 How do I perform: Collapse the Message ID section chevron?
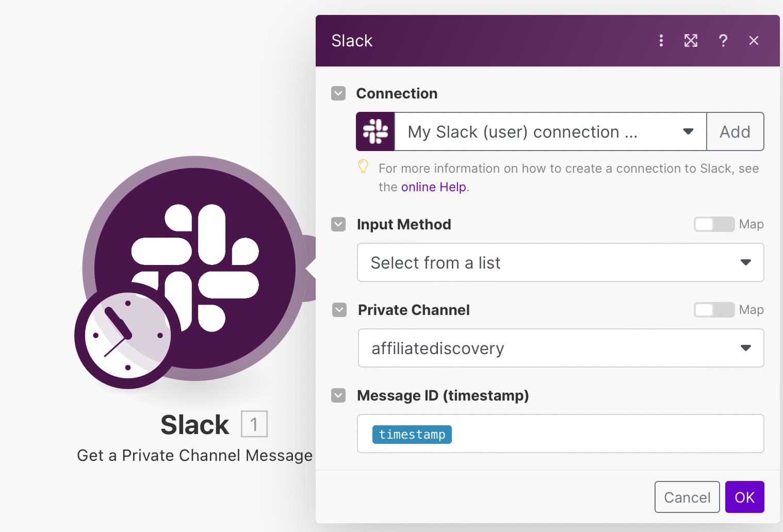tap(338, 395)
